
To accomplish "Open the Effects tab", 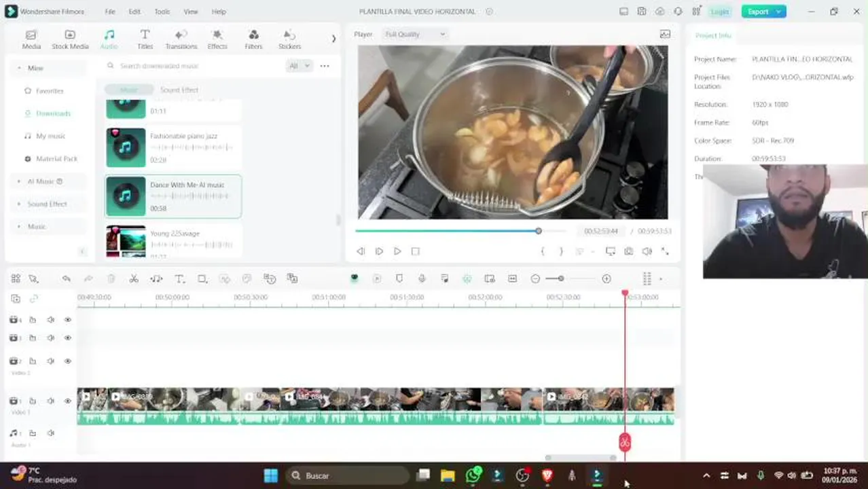I will 217,39.
